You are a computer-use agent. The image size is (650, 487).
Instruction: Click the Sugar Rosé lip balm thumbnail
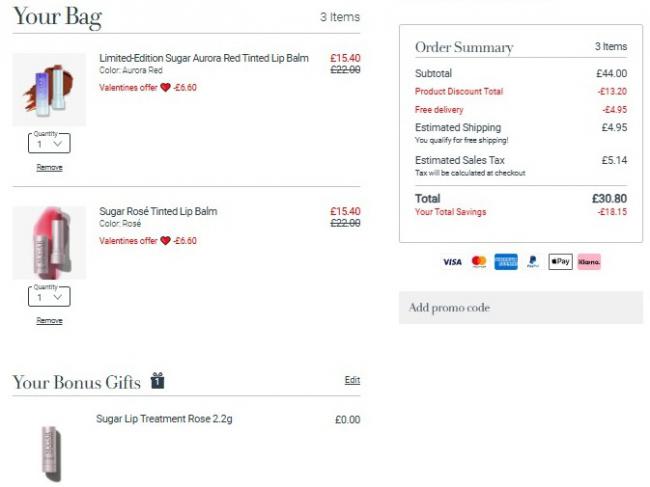(x=49, y=242)
